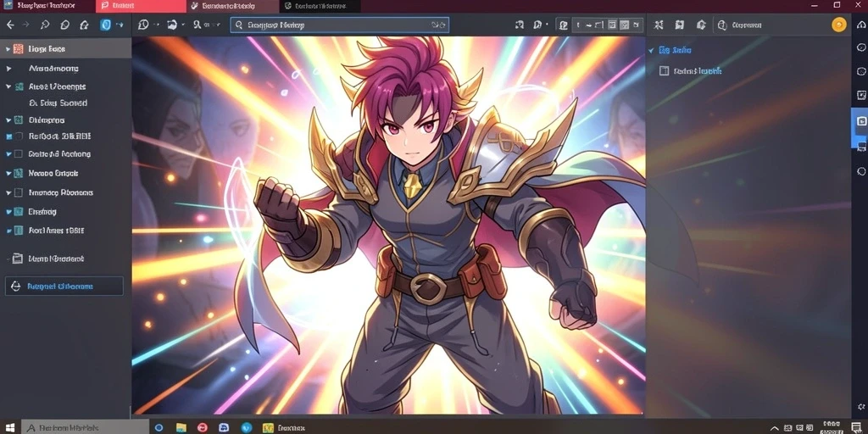Open File Explorer from the Windows taskbar
Screen dimensions: 868x434
click(x=181, y=427)
